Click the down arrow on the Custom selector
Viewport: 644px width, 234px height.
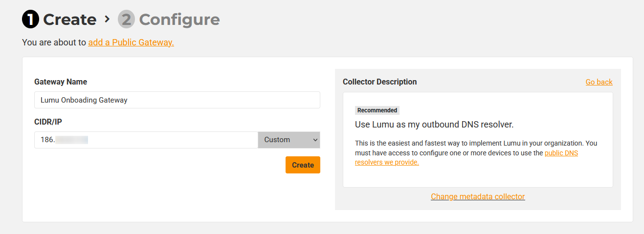(315, 140)
